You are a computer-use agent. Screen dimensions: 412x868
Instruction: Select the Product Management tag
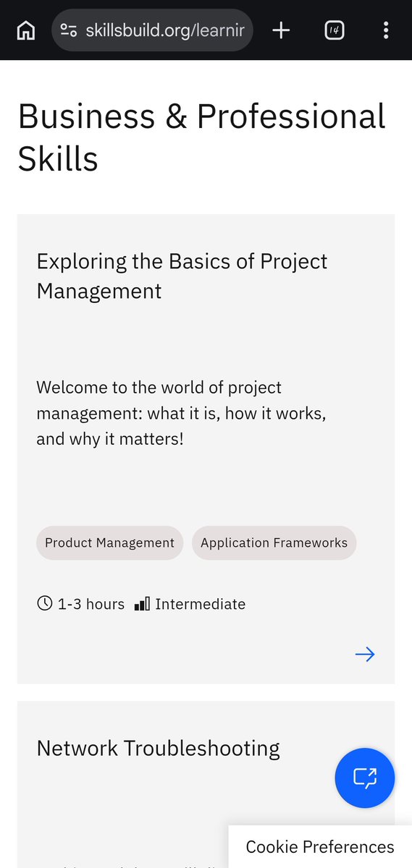[x=109, y=542]
